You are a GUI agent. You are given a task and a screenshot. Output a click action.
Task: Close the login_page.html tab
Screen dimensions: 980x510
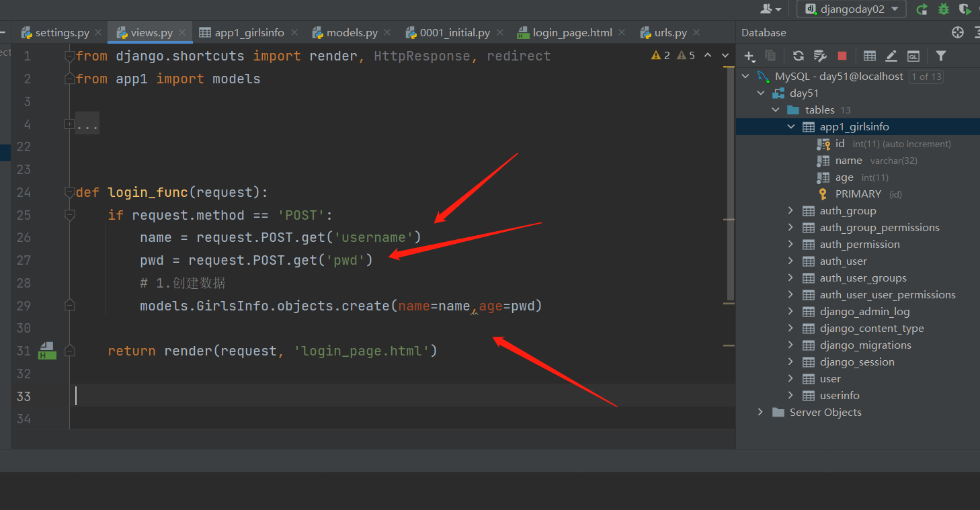(622, 32)
